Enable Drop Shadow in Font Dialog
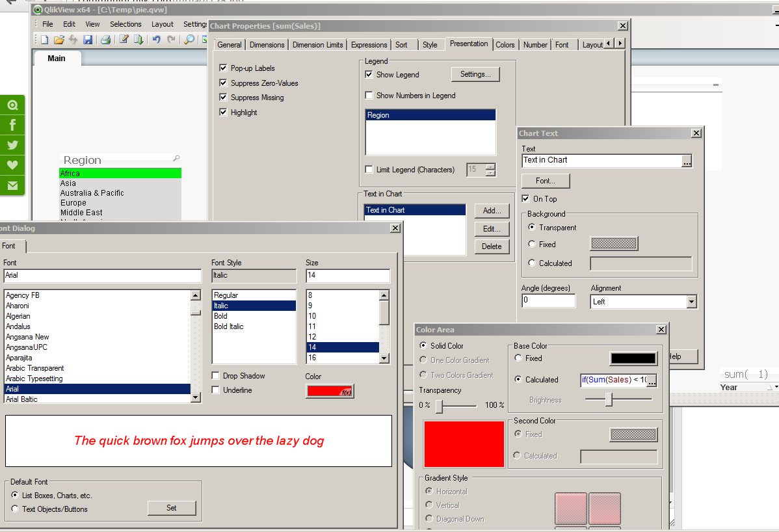Screen dimensions: 779x532 point(216,375)
